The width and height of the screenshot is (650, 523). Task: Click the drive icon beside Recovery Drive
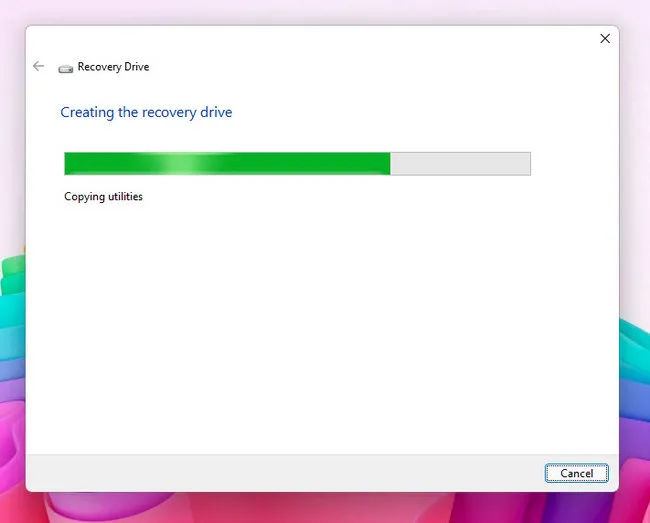click(x=66, y=68)
